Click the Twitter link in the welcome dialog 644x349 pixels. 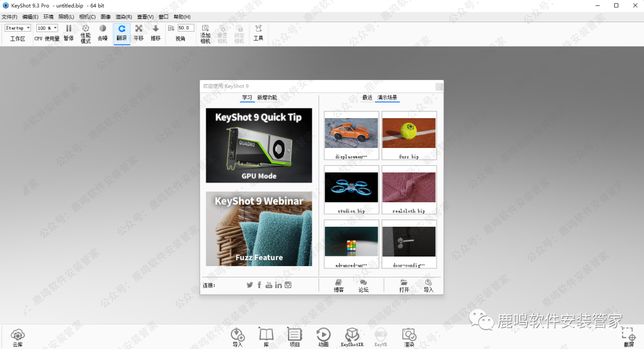tap(250, 285)
